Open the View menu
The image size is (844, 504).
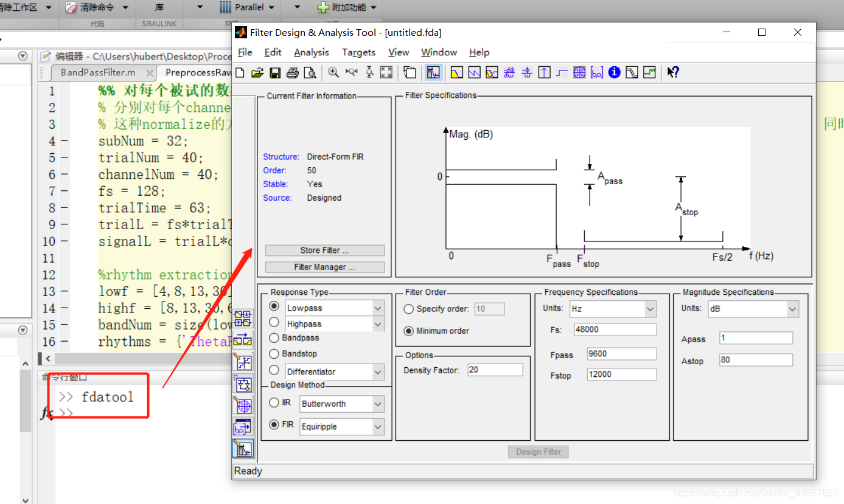(x=399, y=52)
